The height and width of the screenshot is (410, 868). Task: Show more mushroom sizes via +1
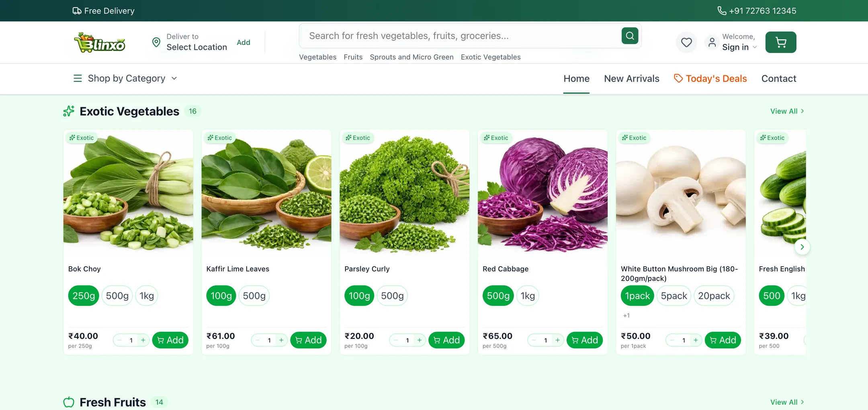click(x=626, y=316)
